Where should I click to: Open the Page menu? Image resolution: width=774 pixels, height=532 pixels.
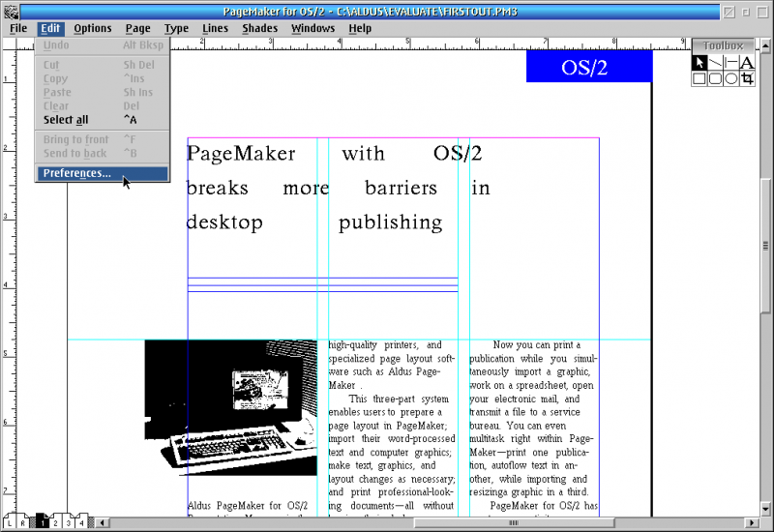pyautogui.click(x=137, y=29)
